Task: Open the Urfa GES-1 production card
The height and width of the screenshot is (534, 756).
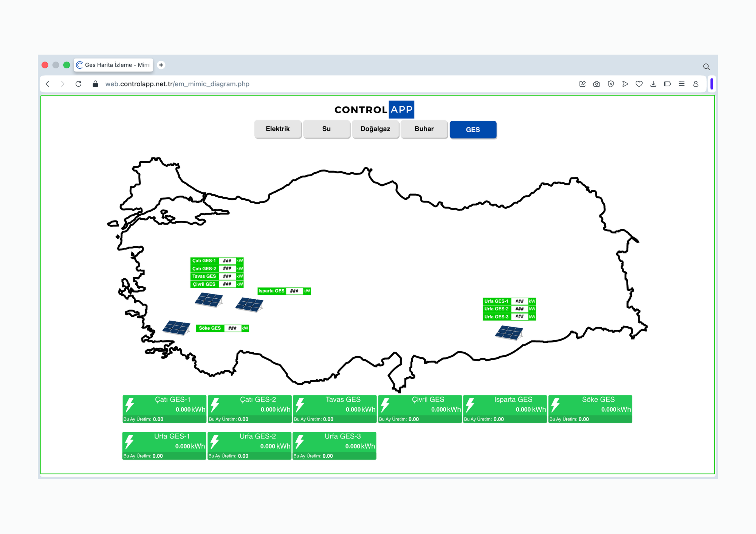Action: [164, 446]
